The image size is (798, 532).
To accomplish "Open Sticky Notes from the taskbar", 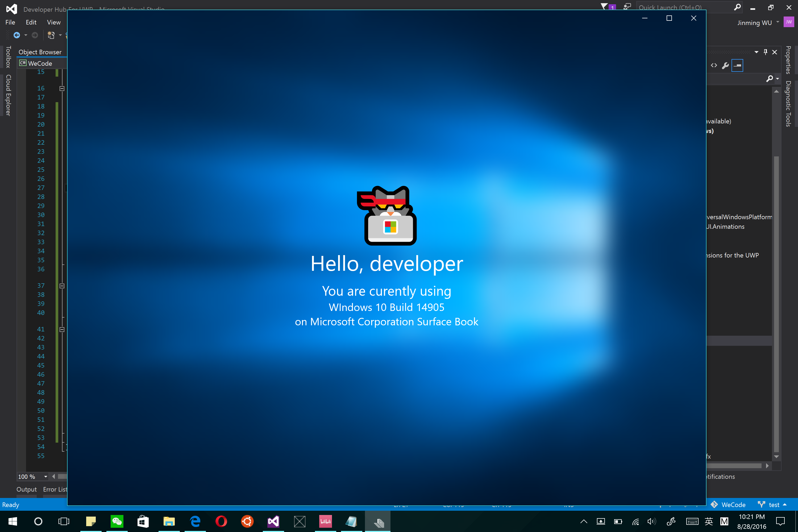I will click(x=91, y=521).
